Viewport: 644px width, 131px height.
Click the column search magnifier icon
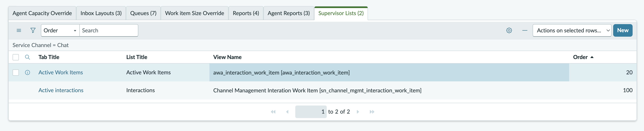coord(28,57)
